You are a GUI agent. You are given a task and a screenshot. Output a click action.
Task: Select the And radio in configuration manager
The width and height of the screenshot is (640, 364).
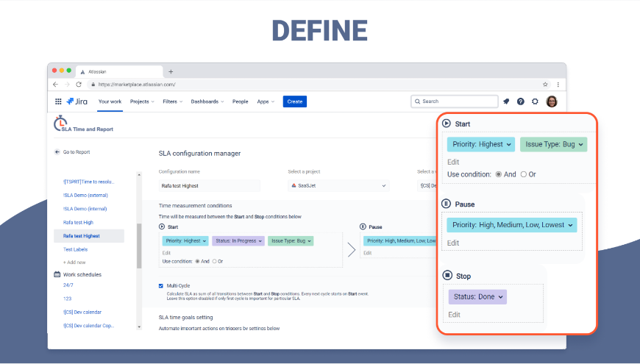click(x=198, y=261)
